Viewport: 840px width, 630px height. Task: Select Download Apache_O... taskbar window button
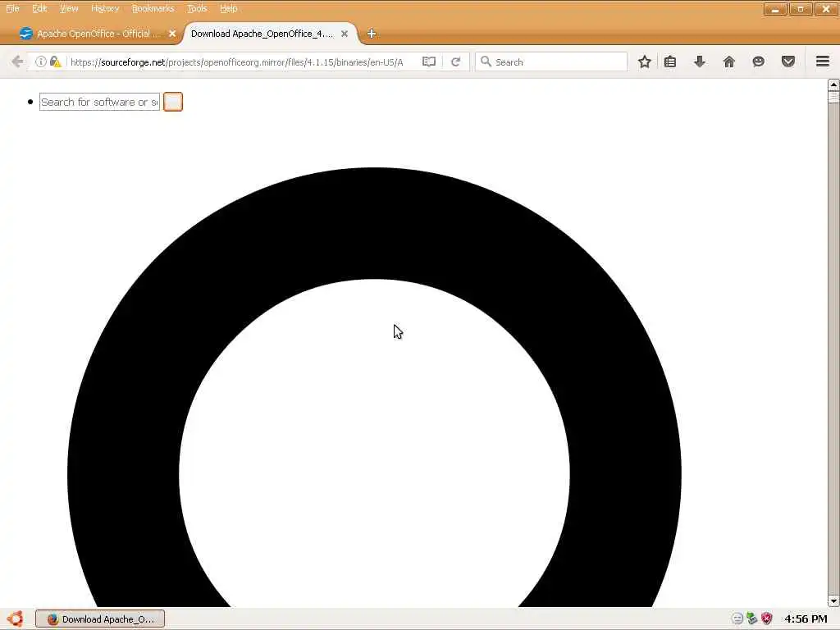click(100, 619)
